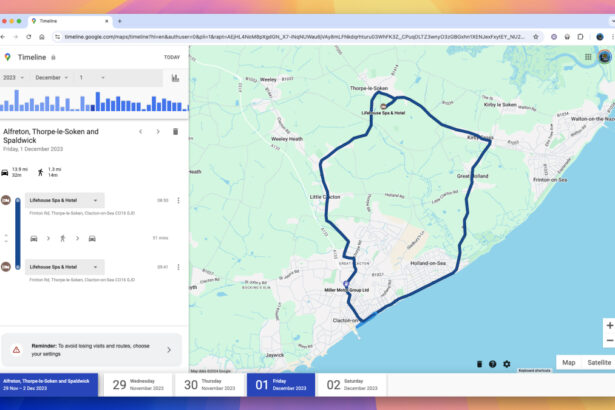
Task: Select 02 Saturday December date card
Action: [x=352, y=385]
